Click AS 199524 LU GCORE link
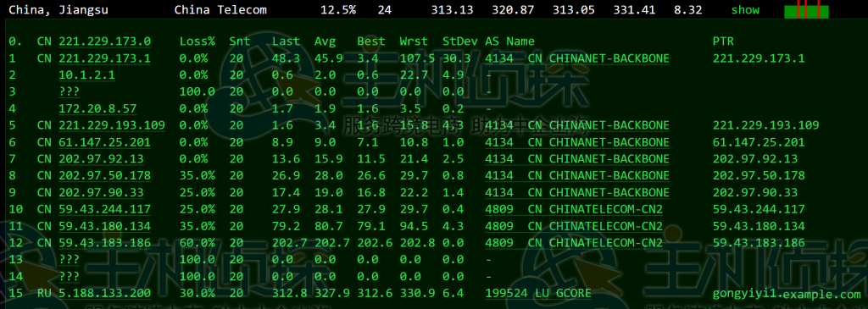Screen dimensions: 868x309 [x=538, y=294]
